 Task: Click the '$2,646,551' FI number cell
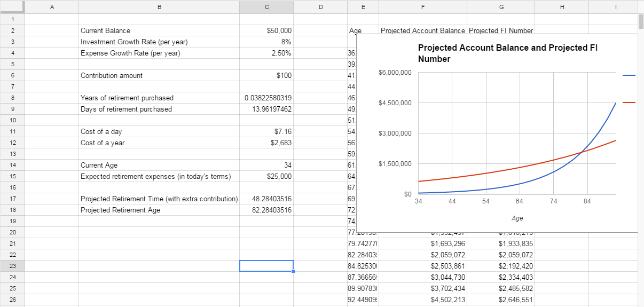[501, 300]
